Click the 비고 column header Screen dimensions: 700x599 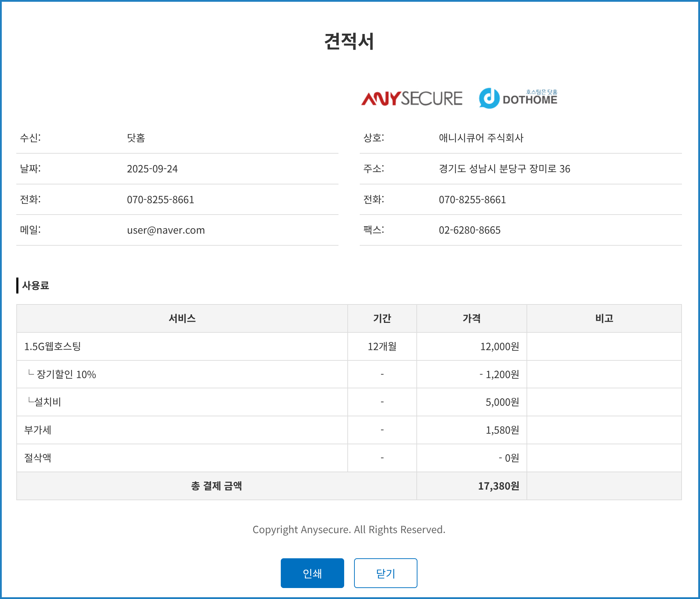[604, 318]
